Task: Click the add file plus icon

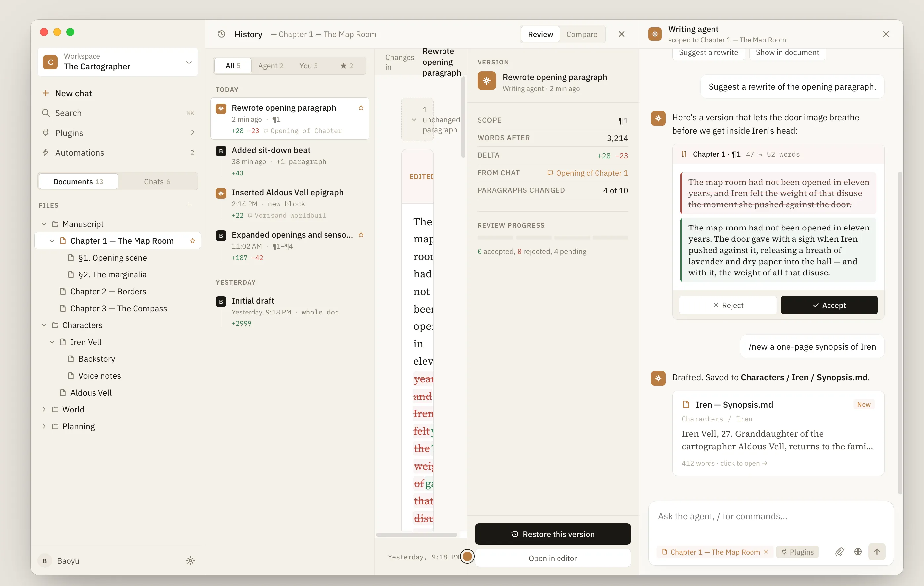Action: [189, 205]
